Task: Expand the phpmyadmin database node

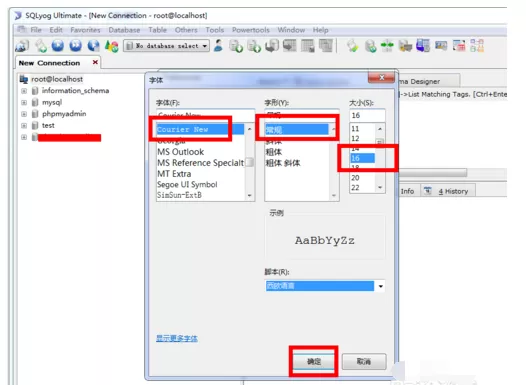Action: coord(24,114)
